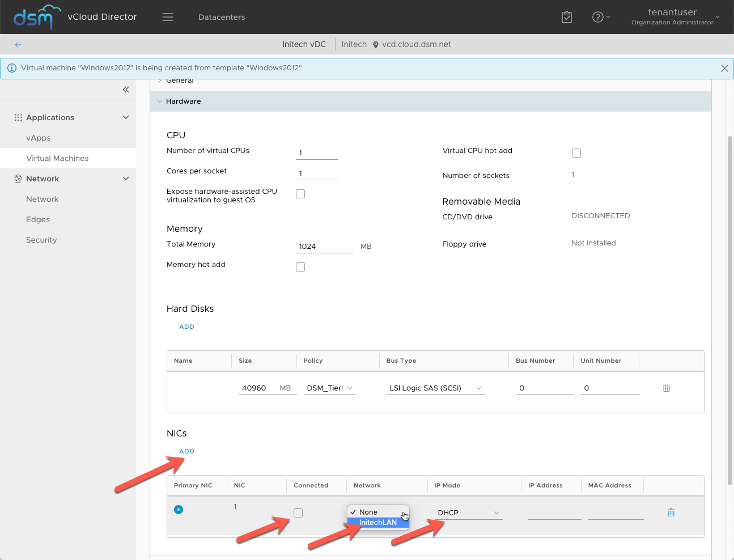Click Initech vDC breadcrumb

304,44
